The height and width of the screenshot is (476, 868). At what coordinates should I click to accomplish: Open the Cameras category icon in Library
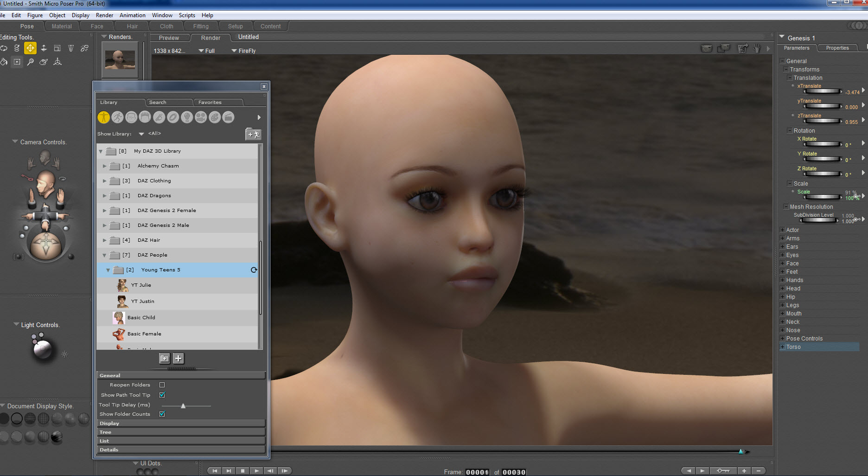201,117
